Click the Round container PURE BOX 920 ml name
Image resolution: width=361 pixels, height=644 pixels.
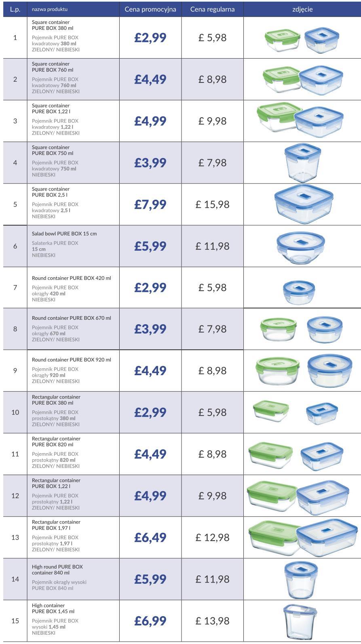point(72,359)
